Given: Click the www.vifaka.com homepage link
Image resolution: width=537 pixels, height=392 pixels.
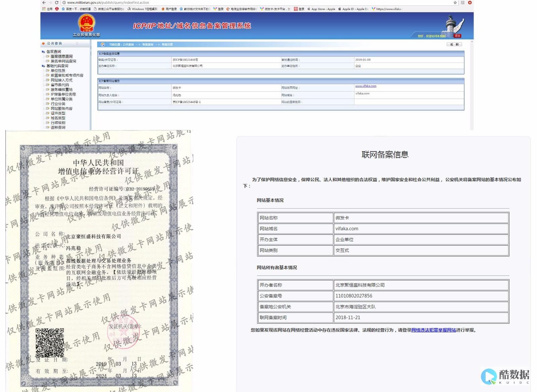Looking at the screenshot, I should pyautogui.click(x=365, y=86).
